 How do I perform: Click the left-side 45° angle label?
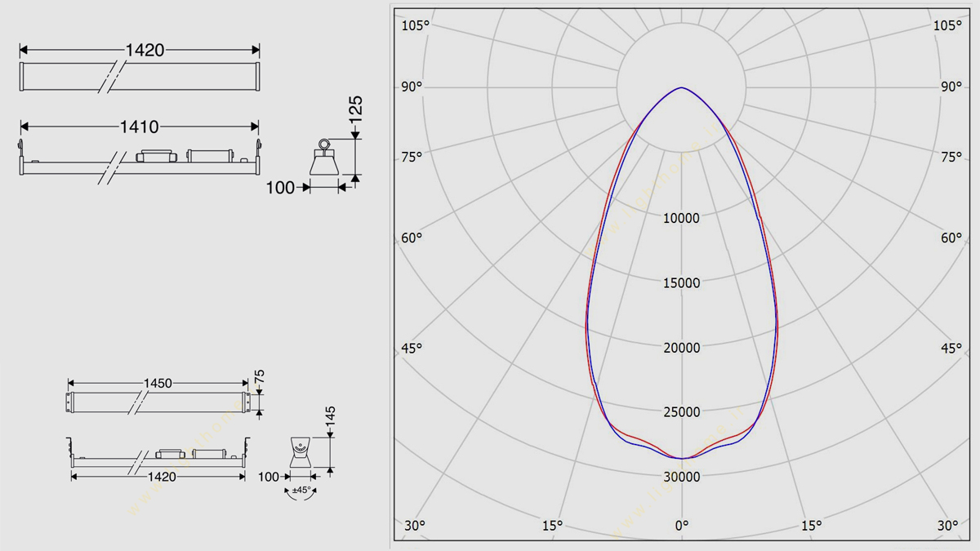pyautogui.click(x=412, y=349)
